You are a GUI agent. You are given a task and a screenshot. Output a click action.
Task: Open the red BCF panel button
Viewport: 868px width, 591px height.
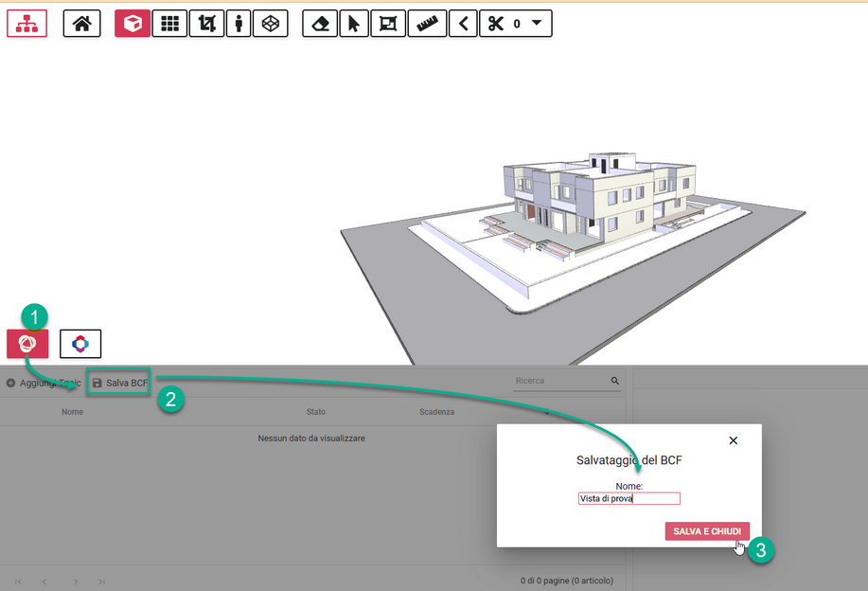point(27,344)
